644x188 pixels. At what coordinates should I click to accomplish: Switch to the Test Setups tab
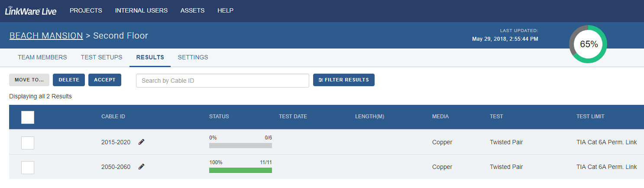[x=101, y=57]
